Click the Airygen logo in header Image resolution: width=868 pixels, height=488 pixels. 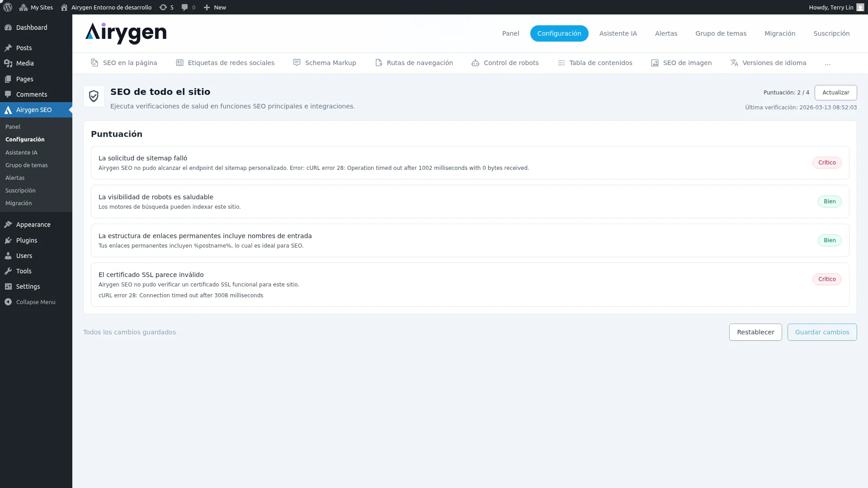tap(126, 33)
